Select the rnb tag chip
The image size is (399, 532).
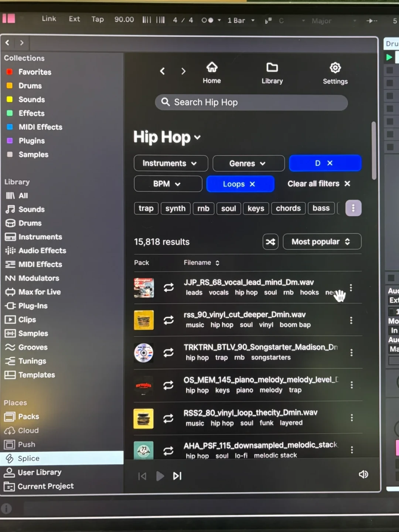[203, 209]
